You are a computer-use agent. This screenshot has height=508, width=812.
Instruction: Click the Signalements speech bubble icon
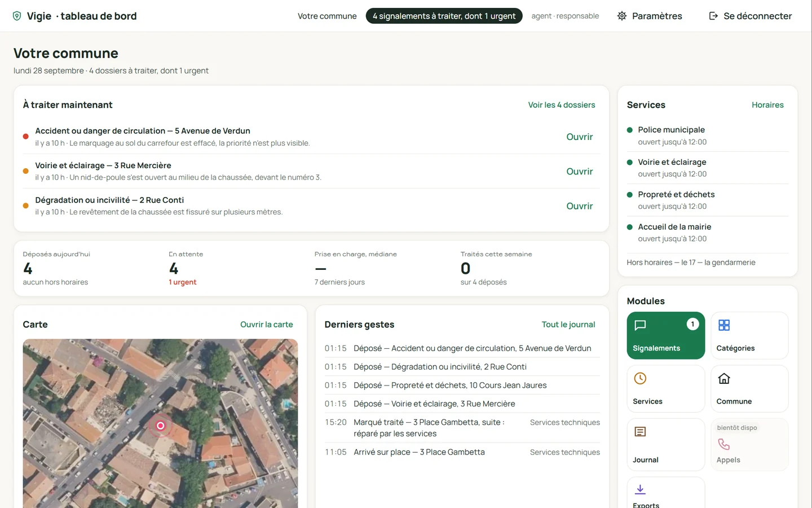pos(640,325)
